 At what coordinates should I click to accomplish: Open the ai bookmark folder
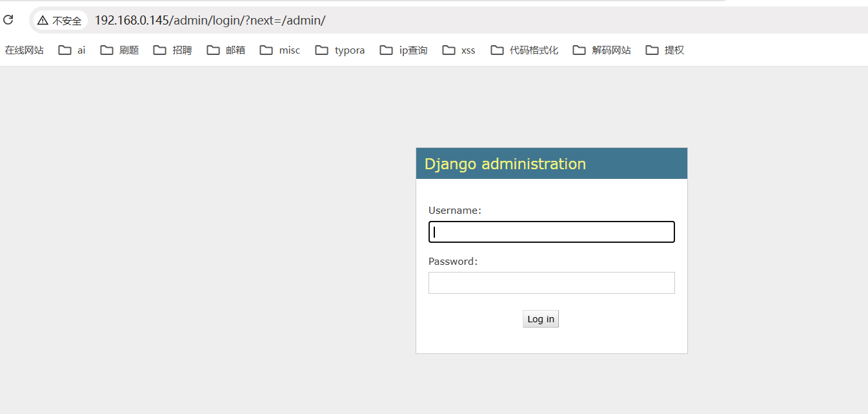point(72,50)
